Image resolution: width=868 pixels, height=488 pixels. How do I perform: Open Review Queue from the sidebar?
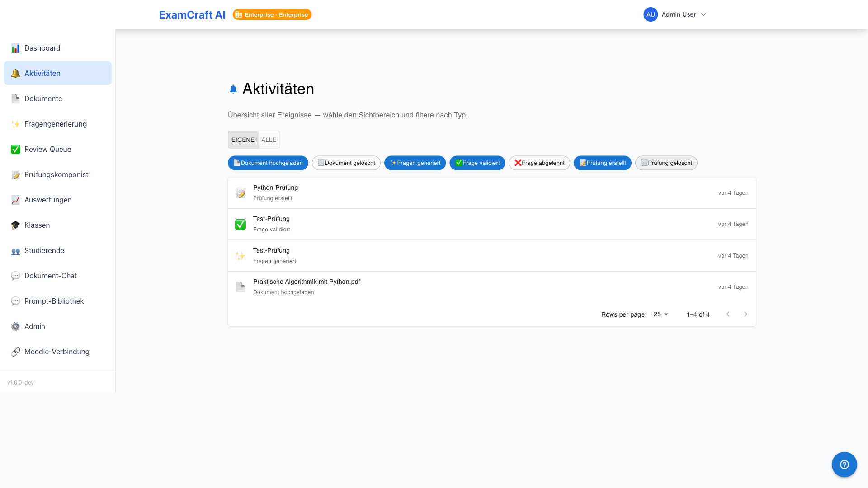pyautogui.click(x=57, y=149)
